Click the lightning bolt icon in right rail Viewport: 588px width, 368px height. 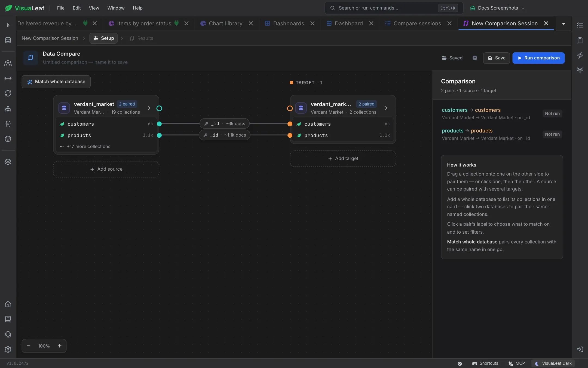click(x=580, y=55)
